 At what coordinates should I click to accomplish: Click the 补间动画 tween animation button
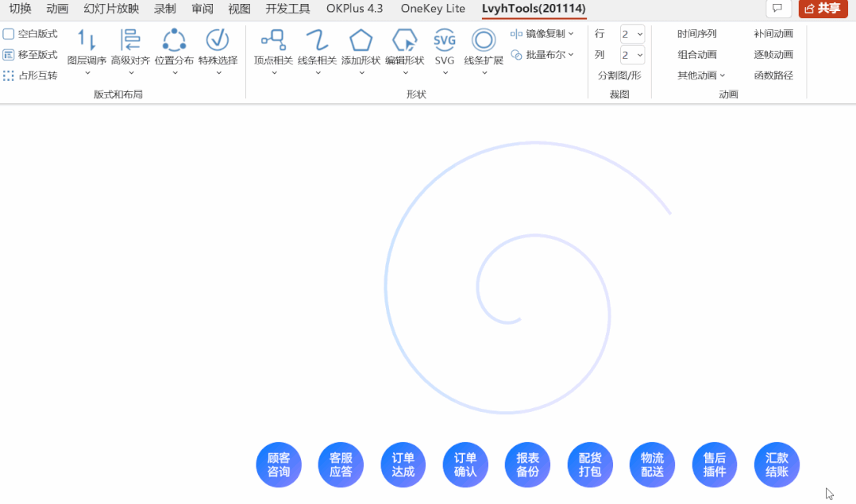click(773, 34)
